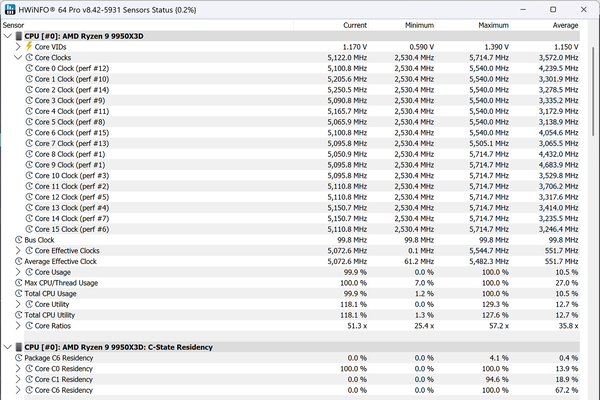Click the clock icon for Core 14 Clock (perf #7)

(x=29, y=218)
